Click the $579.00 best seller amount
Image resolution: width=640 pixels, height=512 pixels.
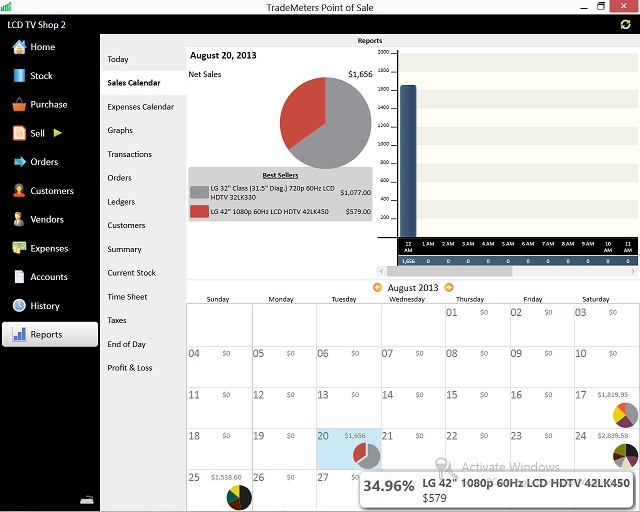358,211
